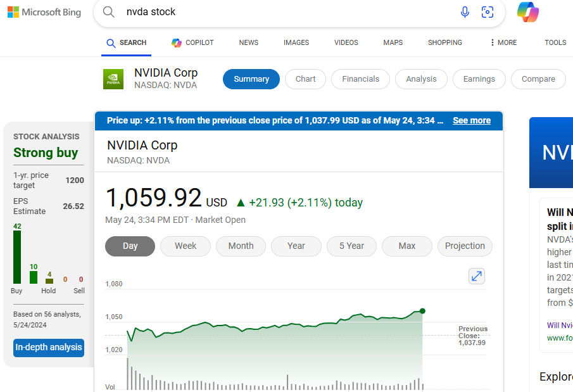
Task: Open the Images search tab
Action: tap(296, 42)
